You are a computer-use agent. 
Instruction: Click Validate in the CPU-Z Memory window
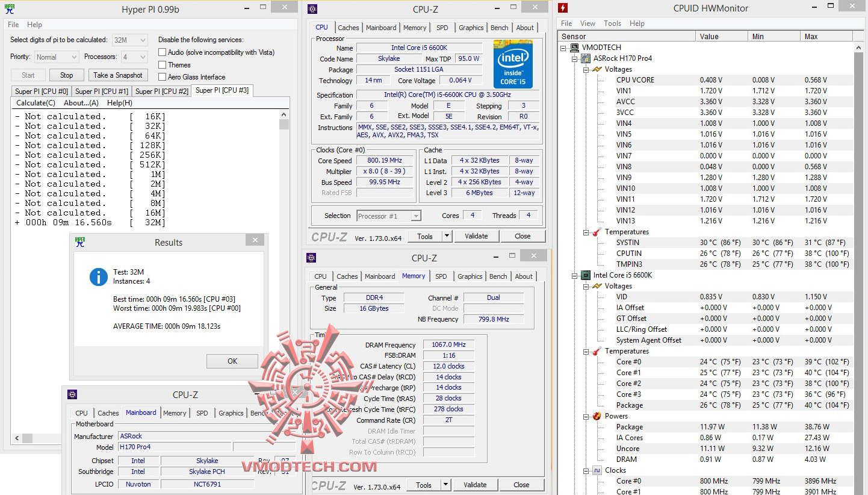tap(475, 485)
